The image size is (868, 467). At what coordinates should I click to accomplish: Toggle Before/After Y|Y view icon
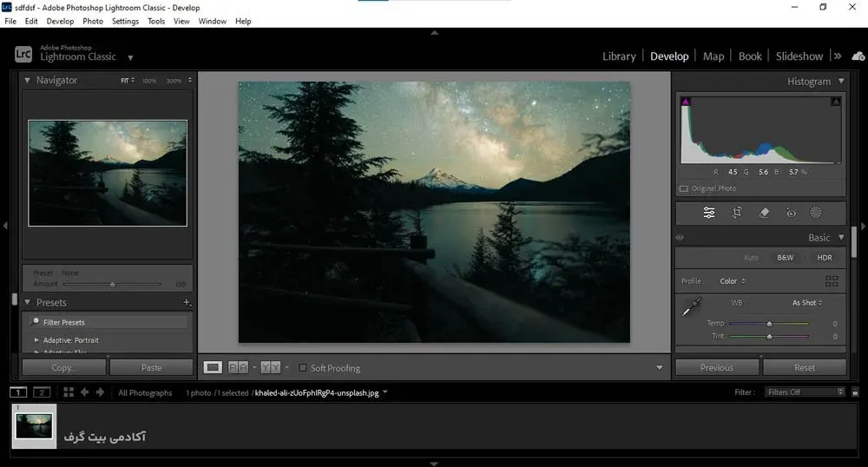(x=271, y=367)
